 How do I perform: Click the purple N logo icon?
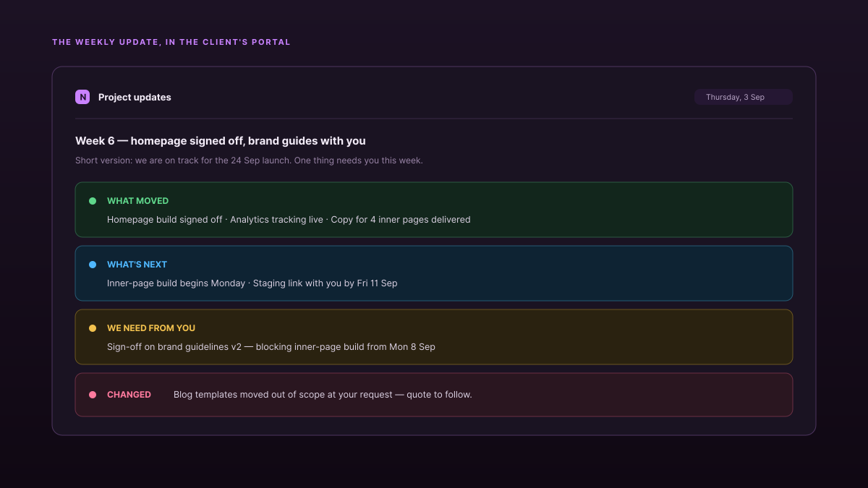pyautogui.click(x=82, y=97)
